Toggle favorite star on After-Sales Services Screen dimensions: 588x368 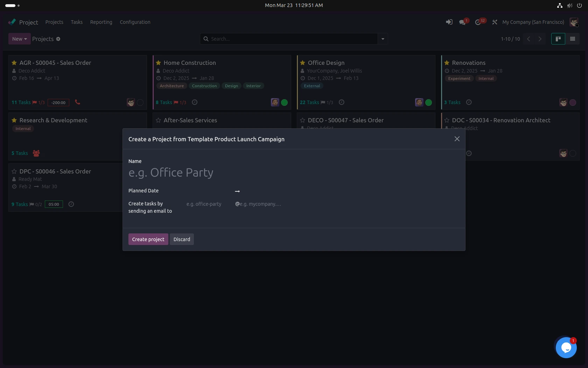pyautogui.click(x=158, y=120)
